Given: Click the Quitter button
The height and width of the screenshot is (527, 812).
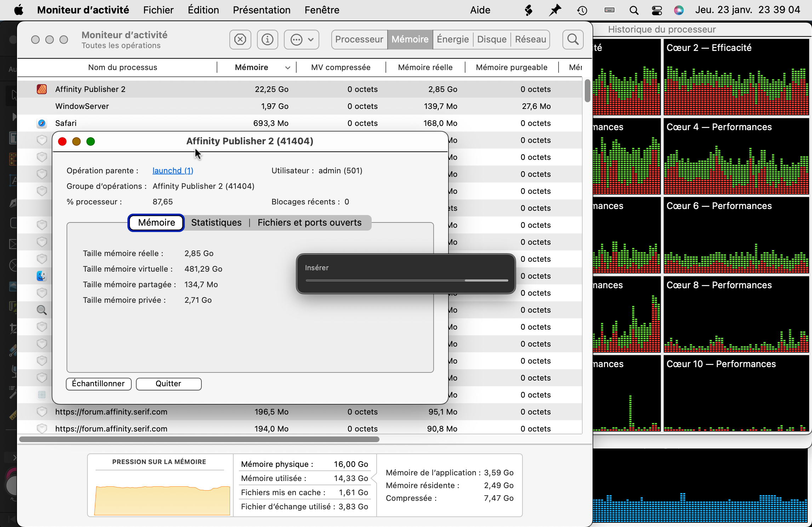Looking at the screenshot, I should coord(168,384).
